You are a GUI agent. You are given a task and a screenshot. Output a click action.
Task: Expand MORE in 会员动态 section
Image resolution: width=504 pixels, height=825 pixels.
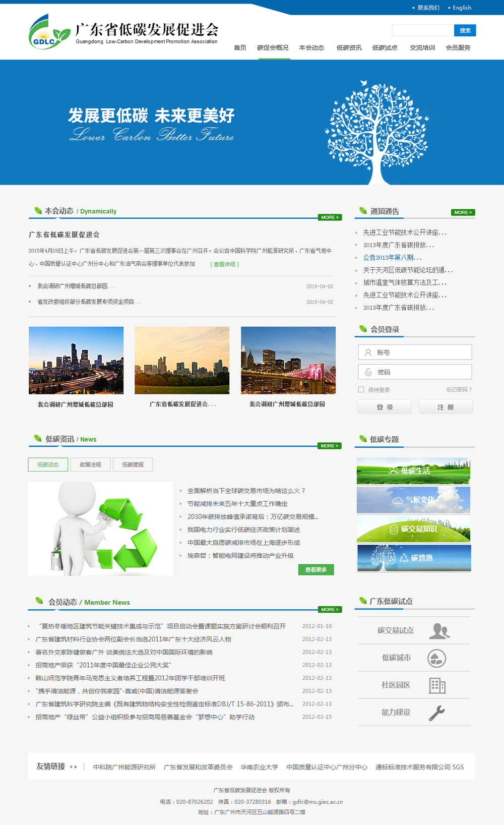click(x=330, y=610)
